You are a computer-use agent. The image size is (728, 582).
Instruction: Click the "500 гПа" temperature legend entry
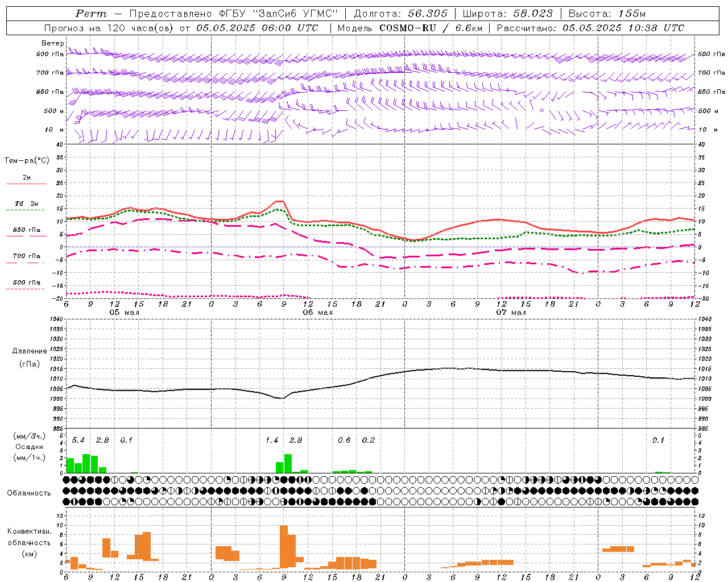coord(27,282)
